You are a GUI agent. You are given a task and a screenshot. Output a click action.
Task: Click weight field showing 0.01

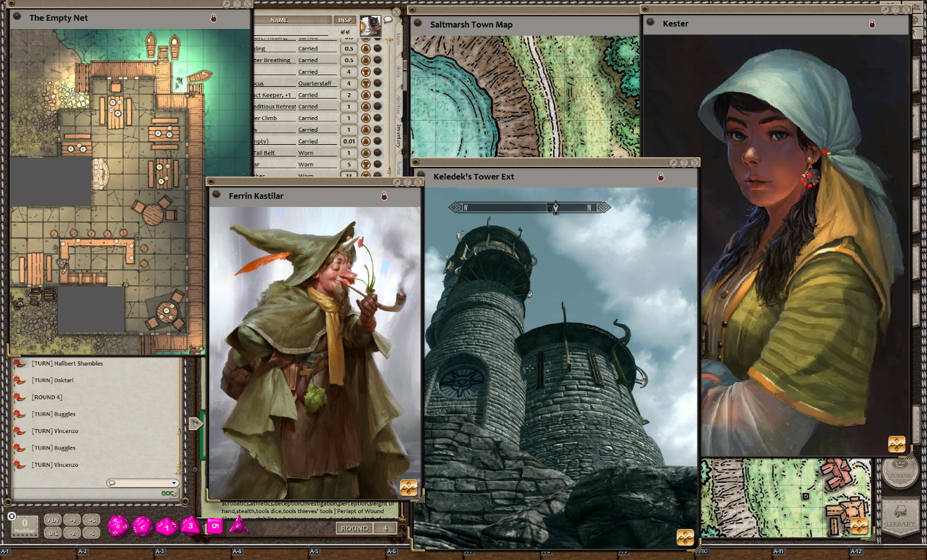348,141
